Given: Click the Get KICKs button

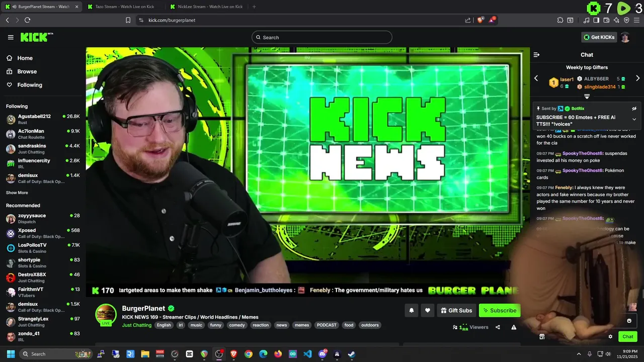Looking at the screenshot, I should [x=599, y=37].
